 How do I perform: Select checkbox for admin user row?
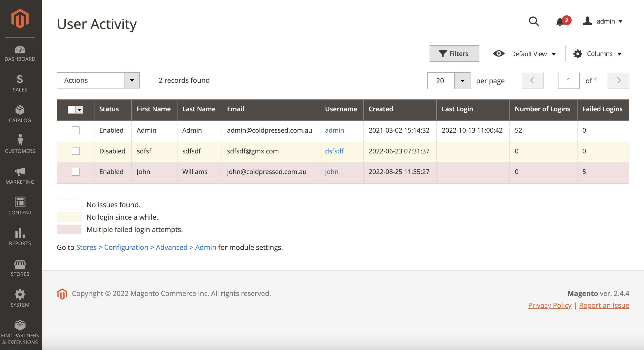click(76, 130)
